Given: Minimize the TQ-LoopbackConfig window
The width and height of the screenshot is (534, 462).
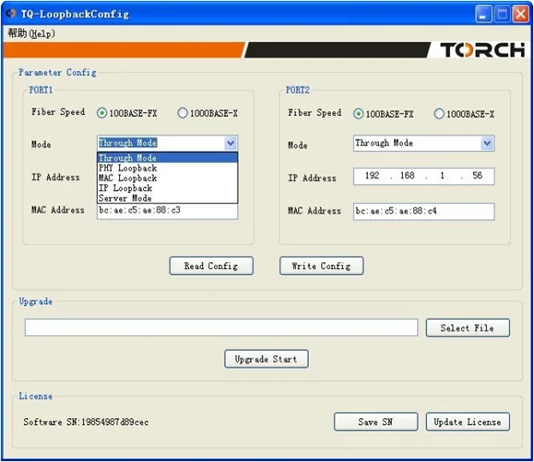Looking at the screenshot, I should (x=483, y=14).
